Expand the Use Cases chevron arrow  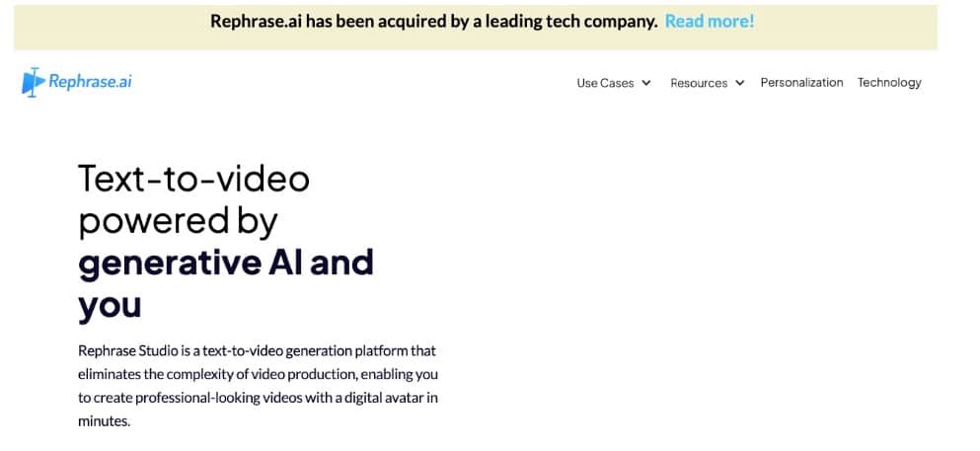646,83
